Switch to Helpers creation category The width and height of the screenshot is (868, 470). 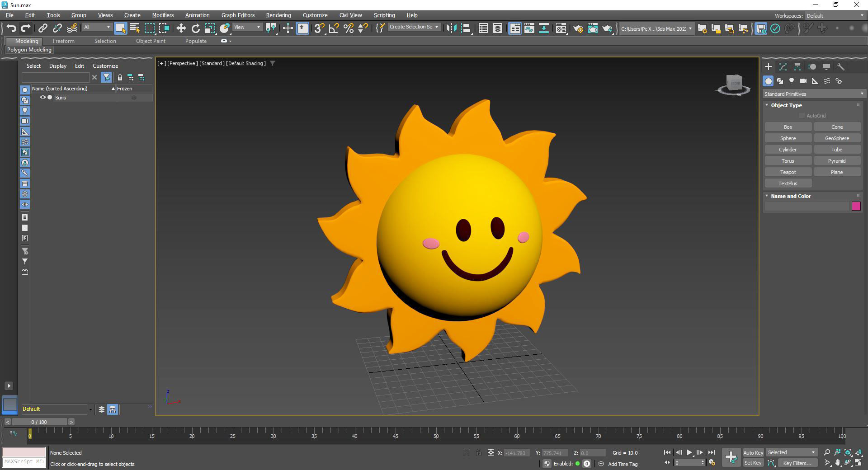[x=815, y=81]
